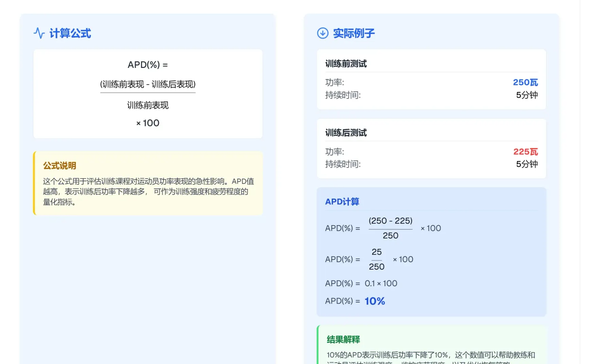Click the 训练前测试 card title
Screen dimensions: 590x364
346,64
